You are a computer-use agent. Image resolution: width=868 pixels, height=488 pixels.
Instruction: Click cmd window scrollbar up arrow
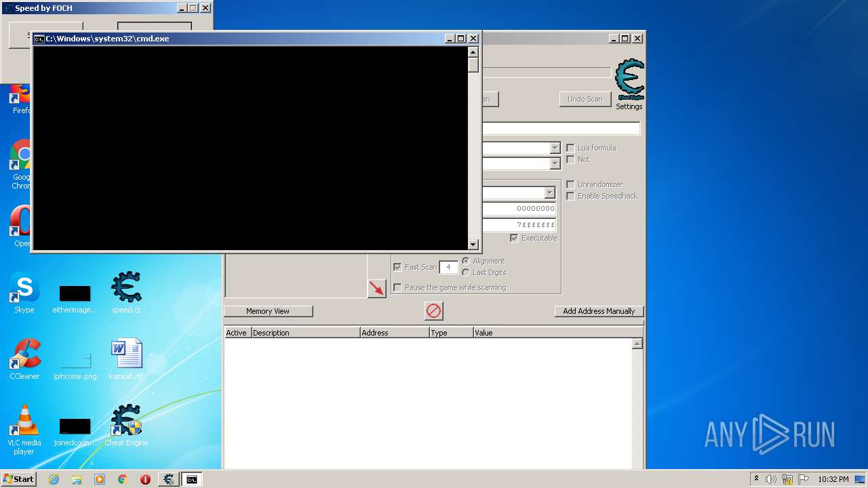coord(473,52)
